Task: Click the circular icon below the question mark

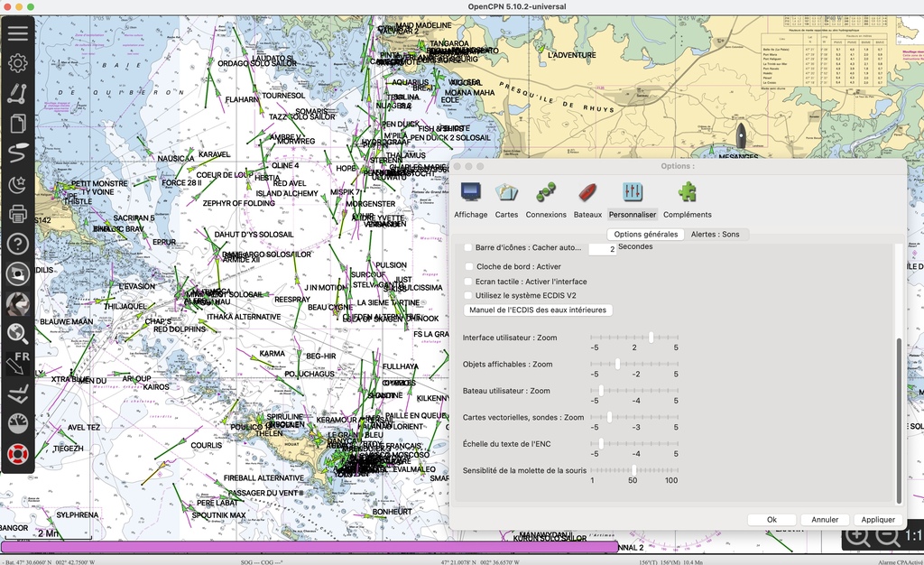Action: (18, 273)
